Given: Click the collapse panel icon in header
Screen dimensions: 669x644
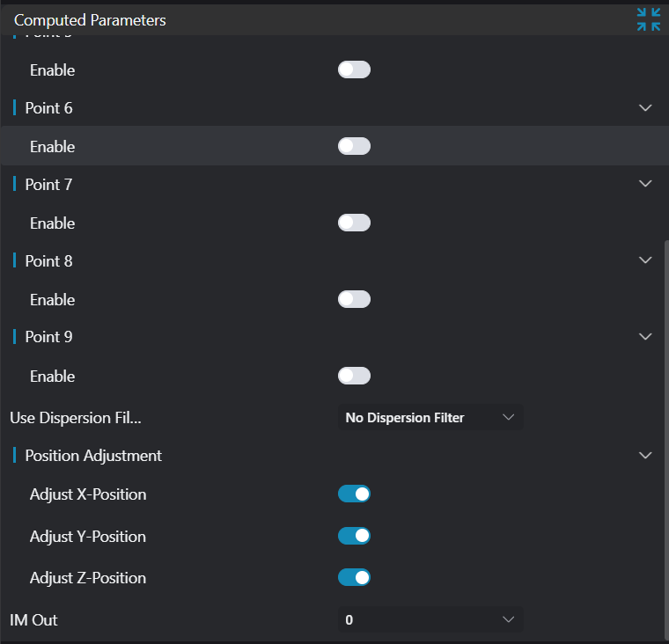Looking at the screenshot, I should coord(649,19).
